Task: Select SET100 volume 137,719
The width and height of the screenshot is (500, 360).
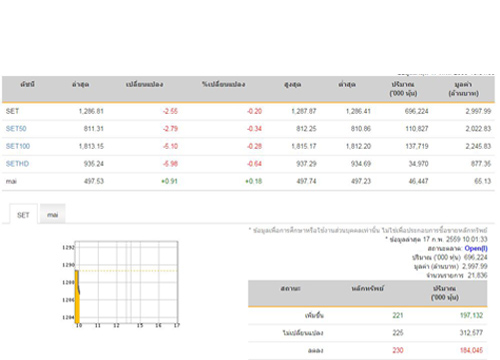Action: pos(417,146)
